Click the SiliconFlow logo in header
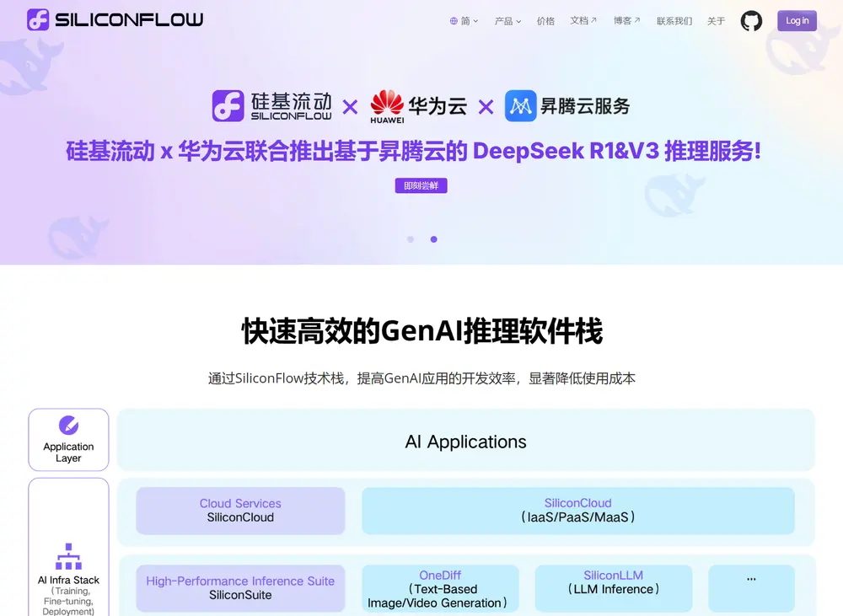843x616 pixels. point(115,19)
